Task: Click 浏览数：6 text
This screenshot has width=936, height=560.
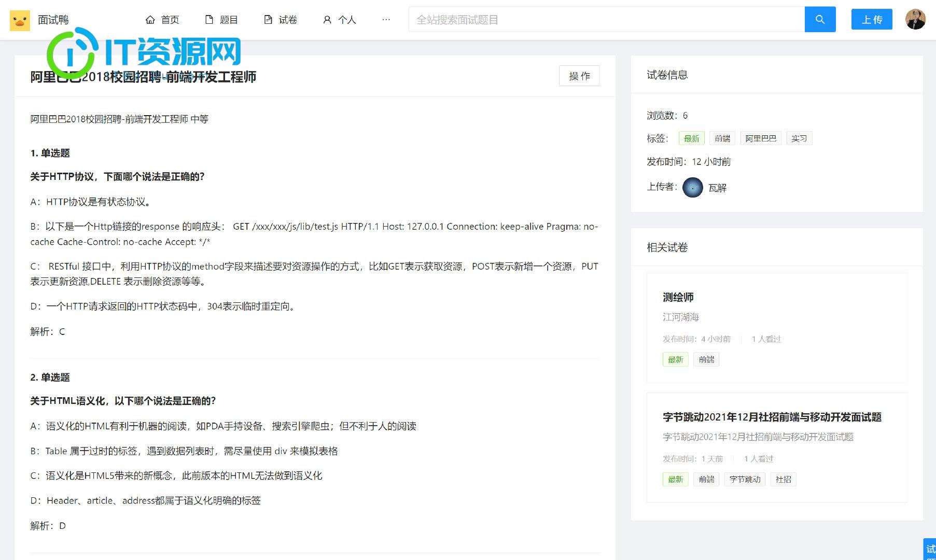Action: tap(667, 115)
